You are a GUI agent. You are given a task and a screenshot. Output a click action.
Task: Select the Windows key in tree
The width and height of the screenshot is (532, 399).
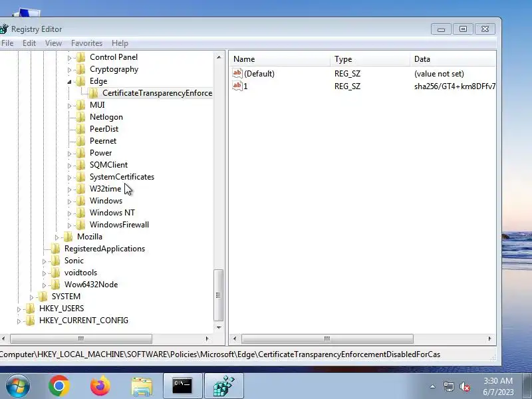[x=106, y=201]
